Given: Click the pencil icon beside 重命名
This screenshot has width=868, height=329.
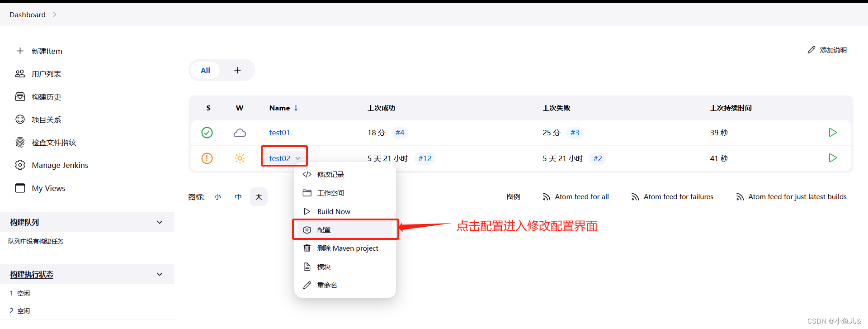Looking at the screenshot, I should pos(307,285).
